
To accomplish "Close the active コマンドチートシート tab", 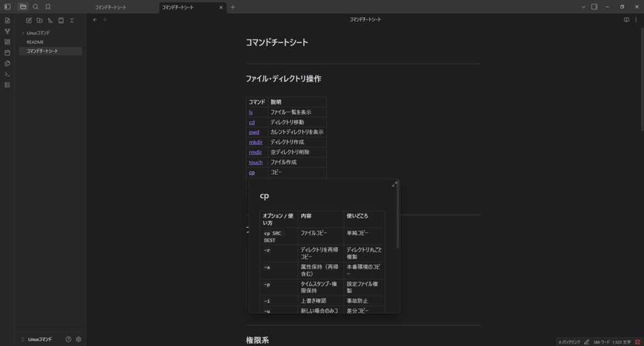I will coord(221,8).
